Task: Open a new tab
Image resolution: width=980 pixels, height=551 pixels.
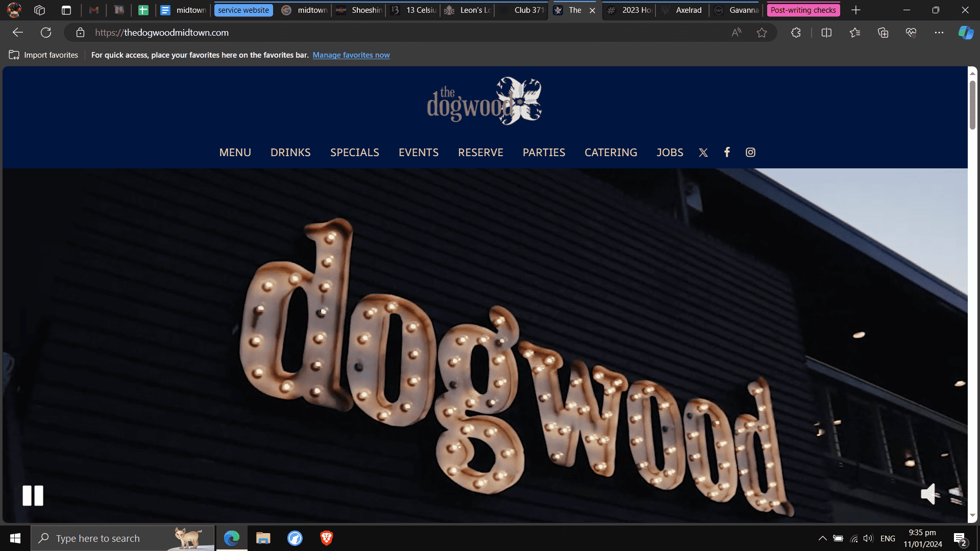Action: (x=856, y=10)
